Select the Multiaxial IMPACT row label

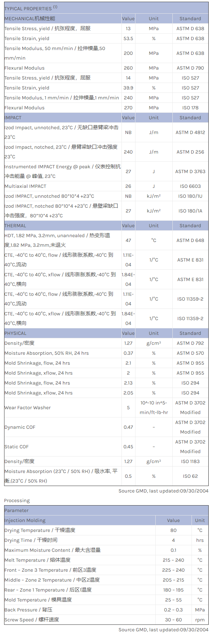click(x=25, y=186)
